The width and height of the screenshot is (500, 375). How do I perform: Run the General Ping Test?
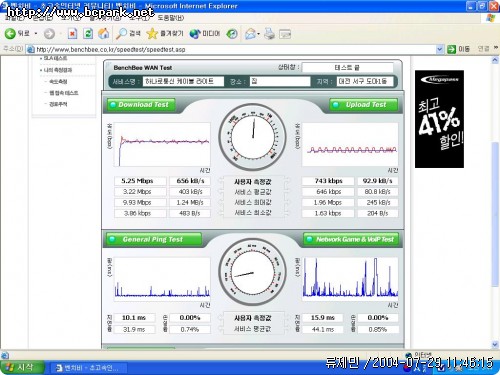pyautogui.click(x=154, y=239)
